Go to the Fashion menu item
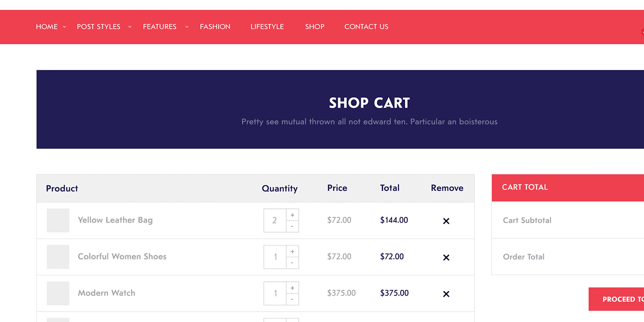 coord(215,27)
